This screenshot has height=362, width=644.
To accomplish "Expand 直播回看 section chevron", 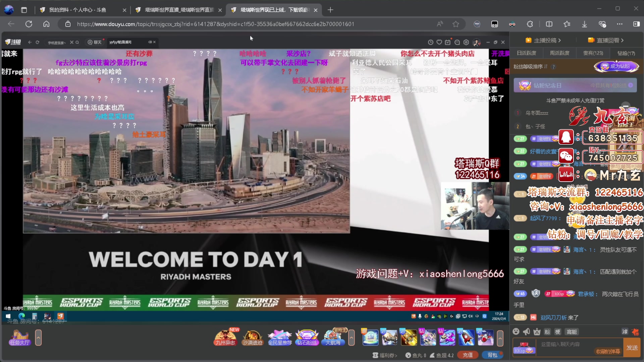I will [x=623, y=40].
